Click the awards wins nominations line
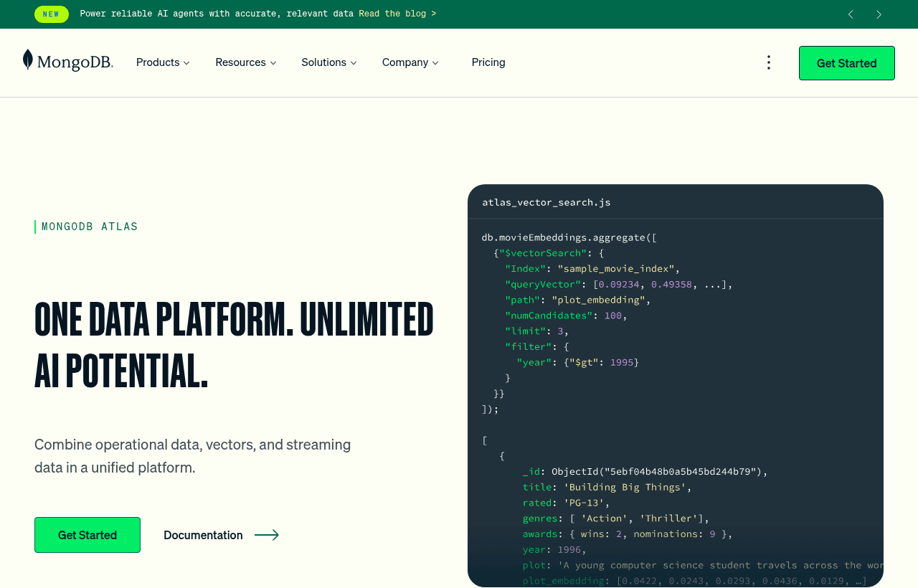The image size is (918, 588). click(x=628, y=534)
